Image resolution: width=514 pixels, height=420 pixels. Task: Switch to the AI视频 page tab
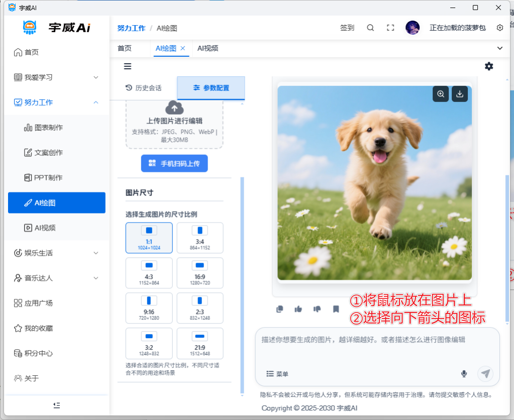(x=208, y=48)
